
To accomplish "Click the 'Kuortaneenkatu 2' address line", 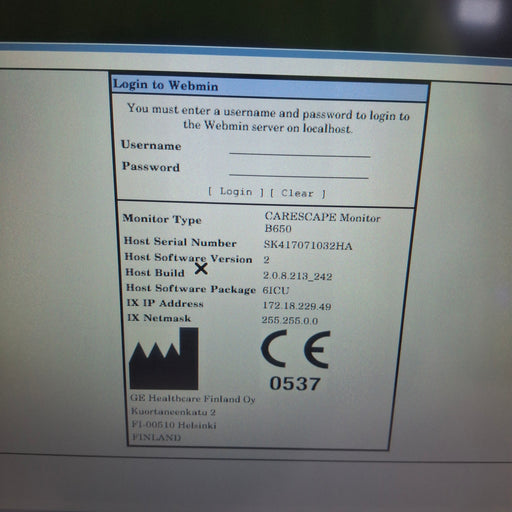I will (x=173, y=412).
